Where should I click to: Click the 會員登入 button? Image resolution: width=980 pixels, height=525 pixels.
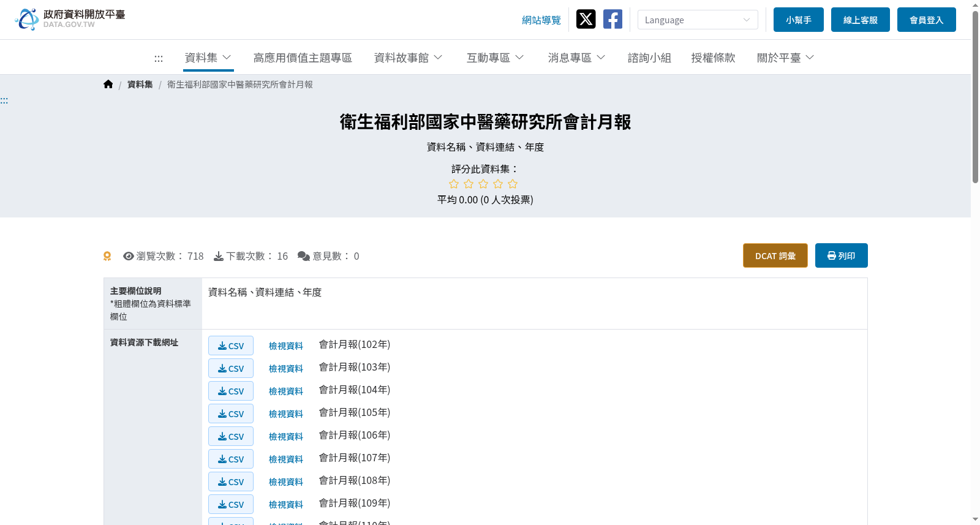point(927,20)
